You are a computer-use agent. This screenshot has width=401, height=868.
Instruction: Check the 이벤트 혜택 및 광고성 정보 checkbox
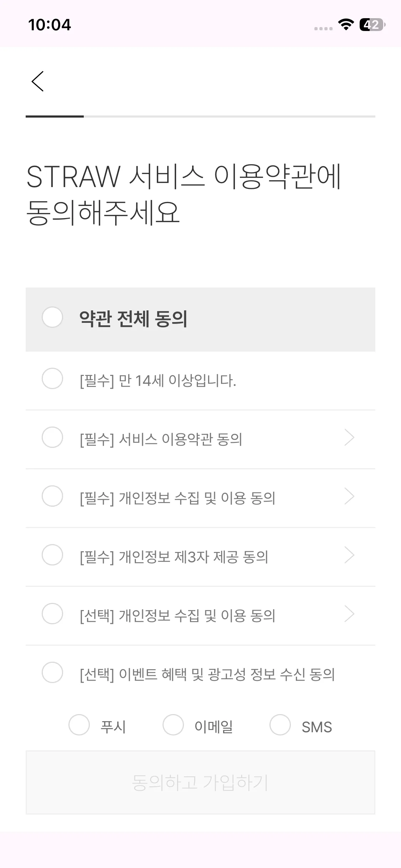pyautogui.click(x=52, y=672)
